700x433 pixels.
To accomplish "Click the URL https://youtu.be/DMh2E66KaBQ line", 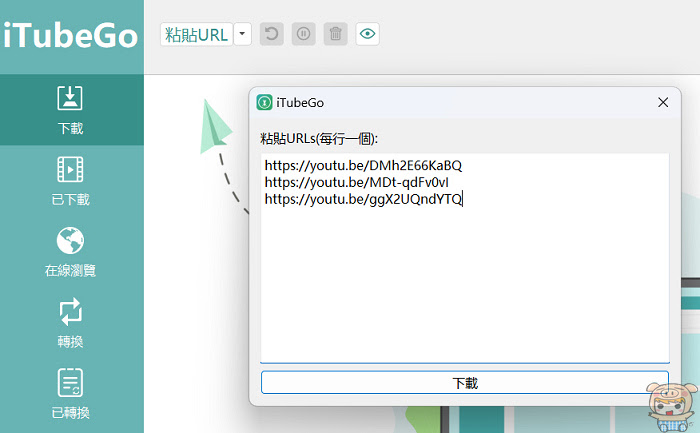I will click(363, 166).
